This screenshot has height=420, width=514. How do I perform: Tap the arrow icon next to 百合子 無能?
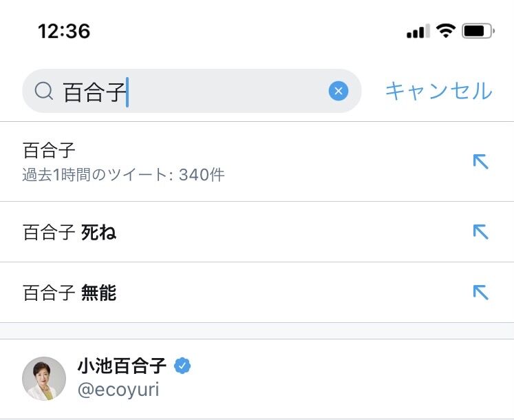click(x=480, y=293)
